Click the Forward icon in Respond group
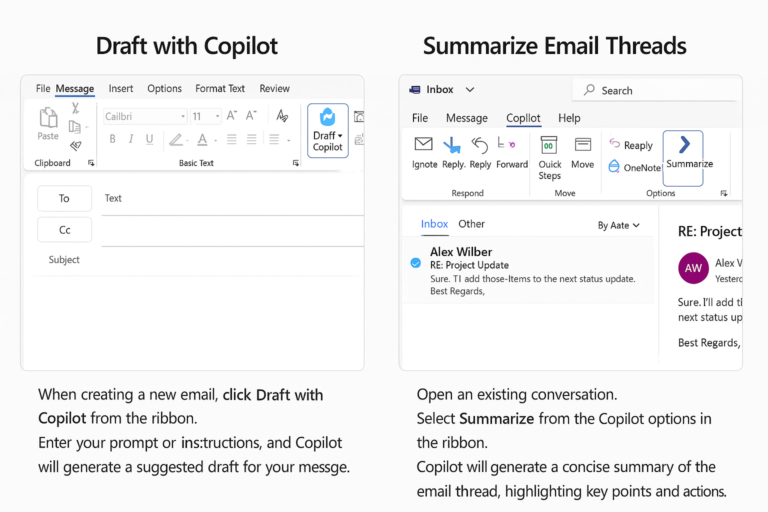Viewport: 768px width, 512px height. point(512,151)
